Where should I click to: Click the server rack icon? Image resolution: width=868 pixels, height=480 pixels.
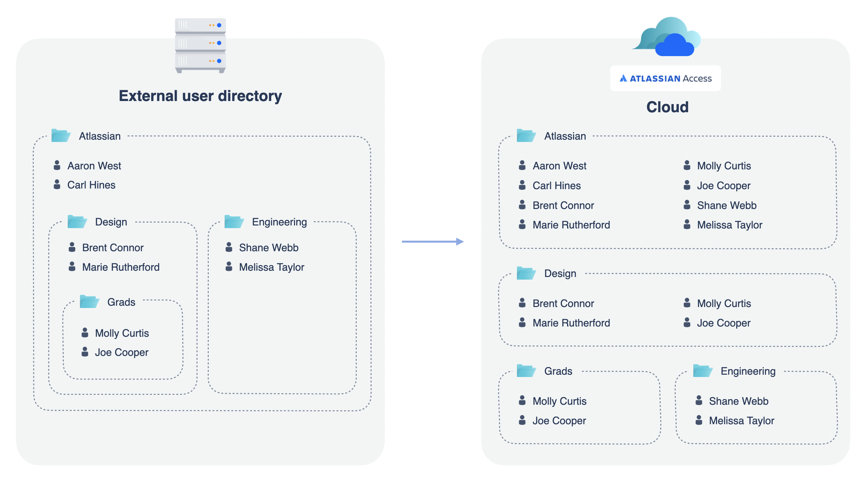[x=200, y=46]
